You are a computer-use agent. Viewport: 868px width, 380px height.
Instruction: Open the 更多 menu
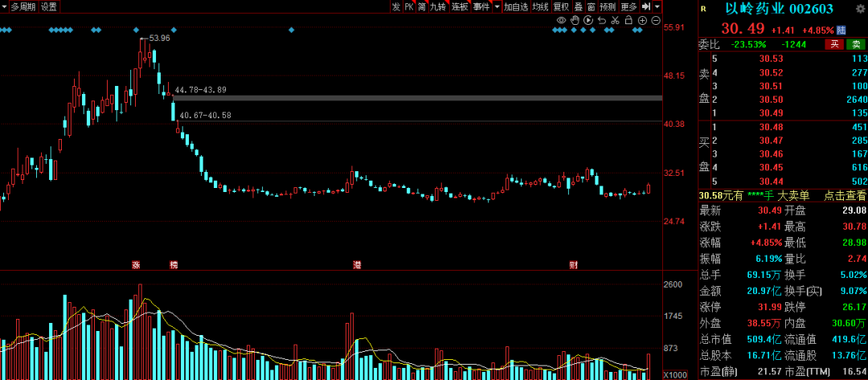pyautogui.click(x=628, y=6)
